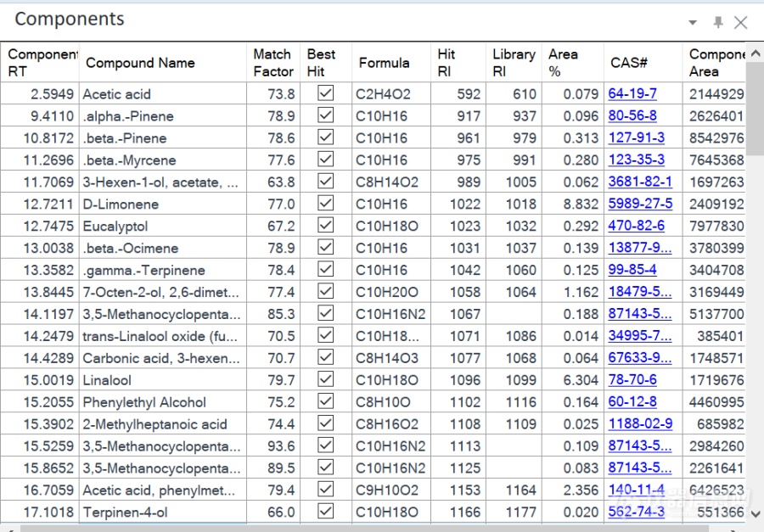
Task: Click Library RI value 1005
Action: 514,182
